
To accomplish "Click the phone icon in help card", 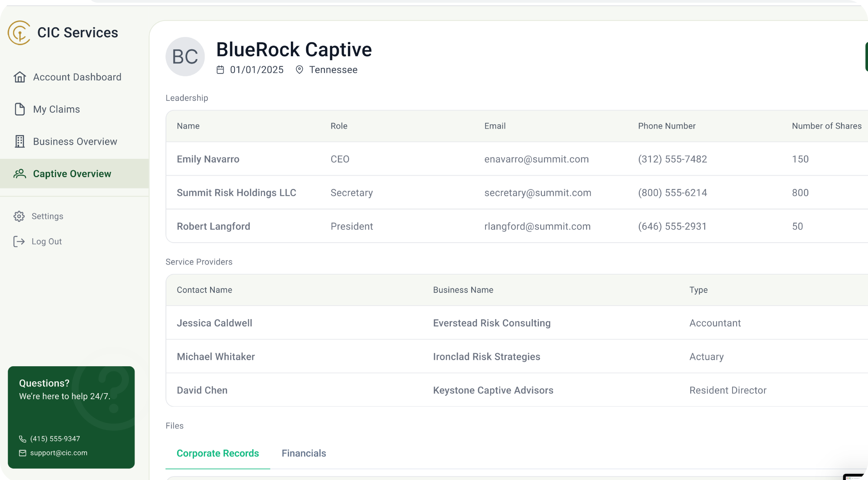I will (23, 439).
